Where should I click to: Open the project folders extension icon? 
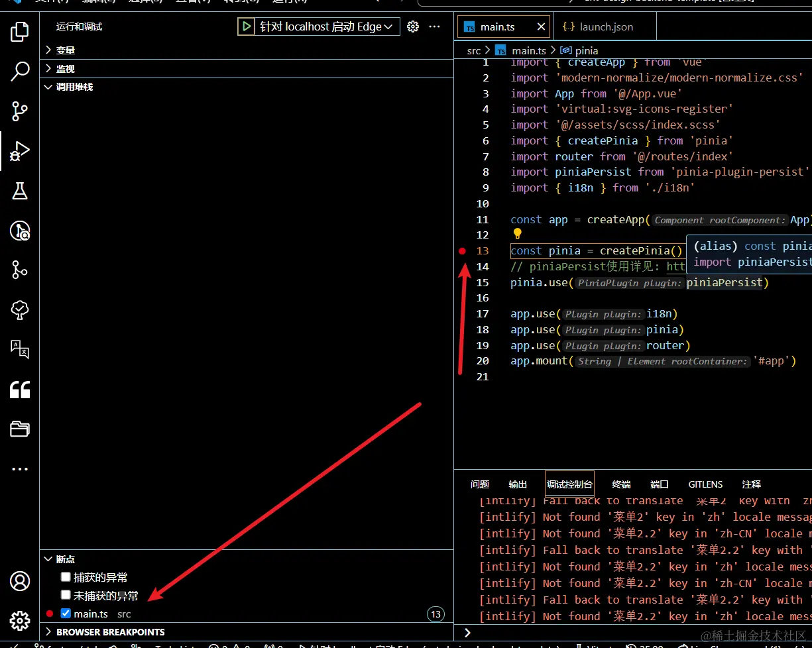20,429
